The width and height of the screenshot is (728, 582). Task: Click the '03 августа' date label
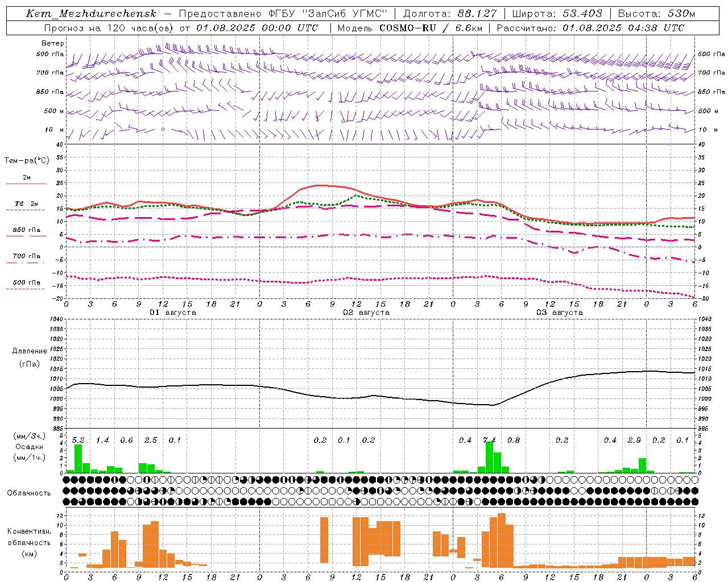coord(560,313)
